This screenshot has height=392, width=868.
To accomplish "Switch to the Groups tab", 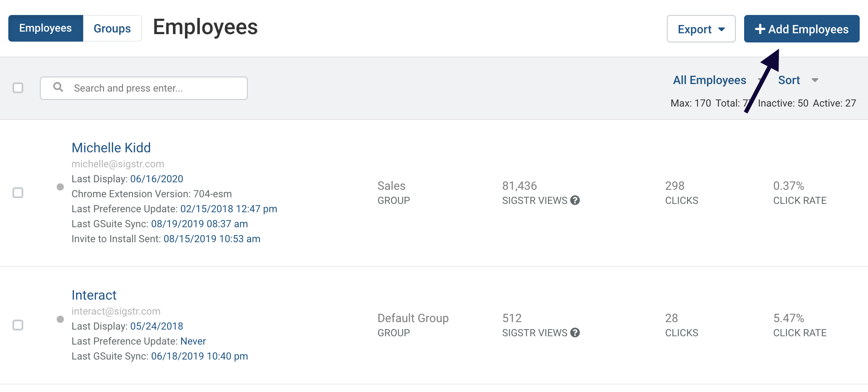I will tap(112, 28).
